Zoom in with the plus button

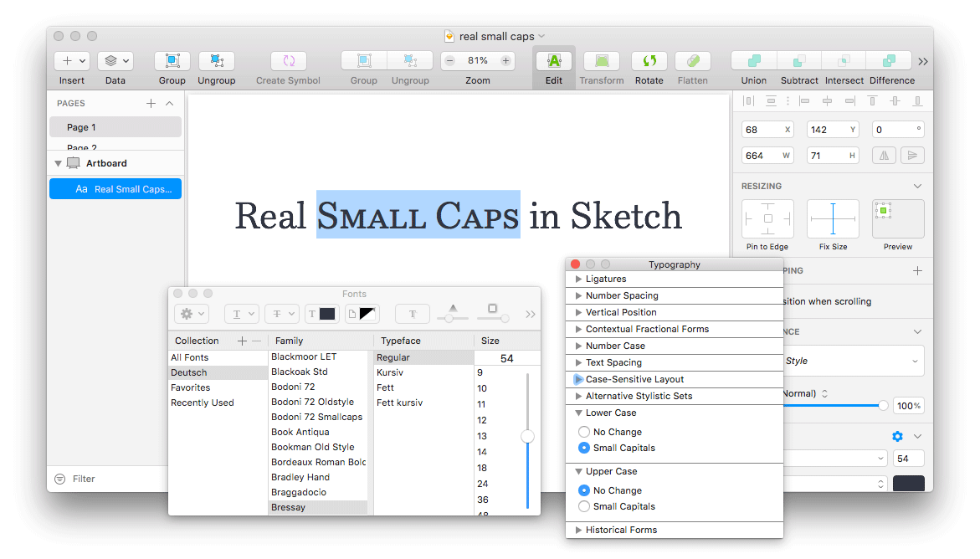click(x=505, y=60)
